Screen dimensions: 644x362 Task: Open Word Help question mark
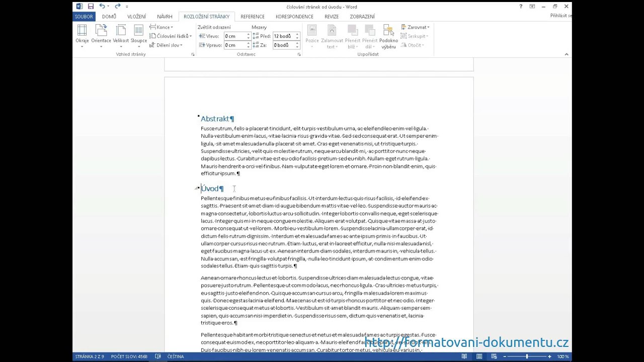coord(521,6)
